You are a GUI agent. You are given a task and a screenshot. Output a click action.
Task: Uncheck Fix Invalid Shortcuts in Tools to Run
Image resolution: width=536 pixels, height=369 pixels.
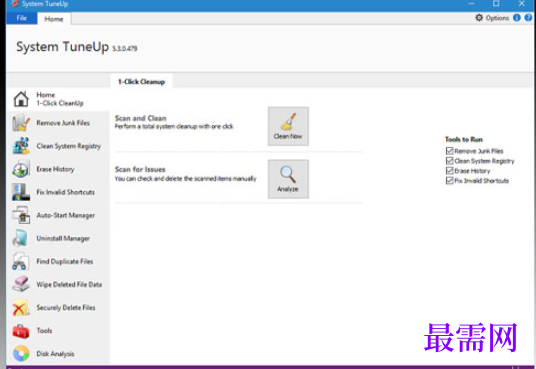[x=450, y=181]
